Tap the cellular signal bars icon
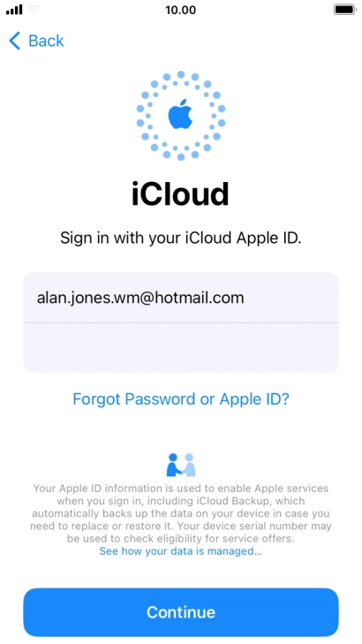Screen dimensions: 362x644 [14, 10]
